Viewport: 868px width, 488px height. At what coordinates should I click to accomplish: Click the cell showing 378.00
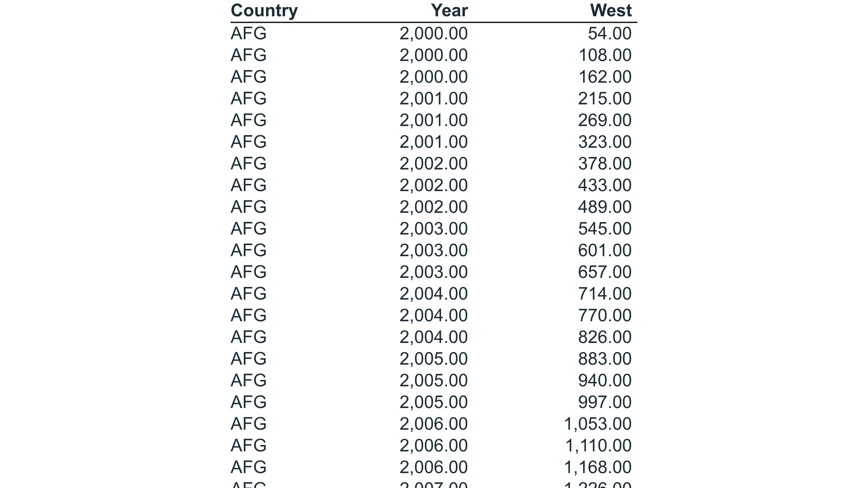click(605, 164)
